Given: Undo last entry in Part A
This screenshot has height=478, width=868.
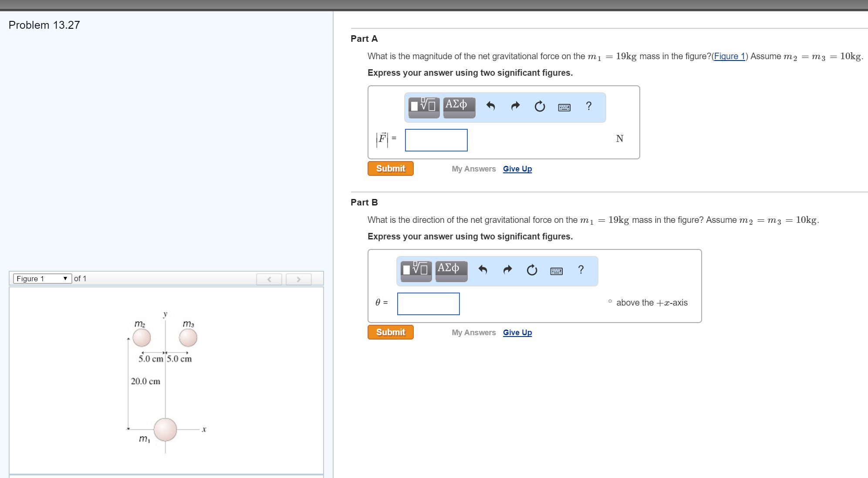Looking at the screenshot, I should 490,106.
